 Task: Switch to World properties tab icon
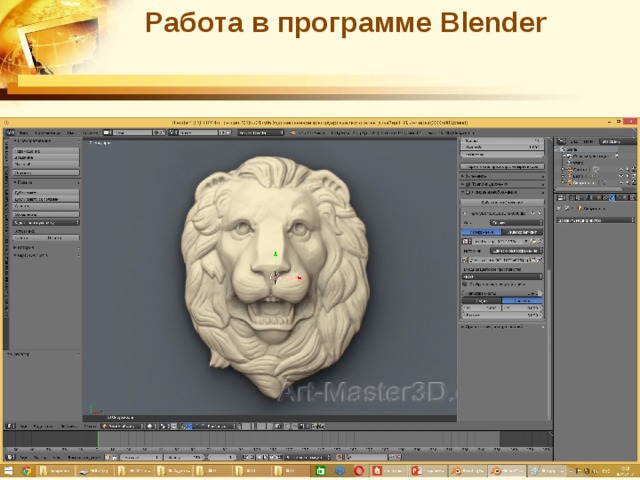click(x=591, y=198)
